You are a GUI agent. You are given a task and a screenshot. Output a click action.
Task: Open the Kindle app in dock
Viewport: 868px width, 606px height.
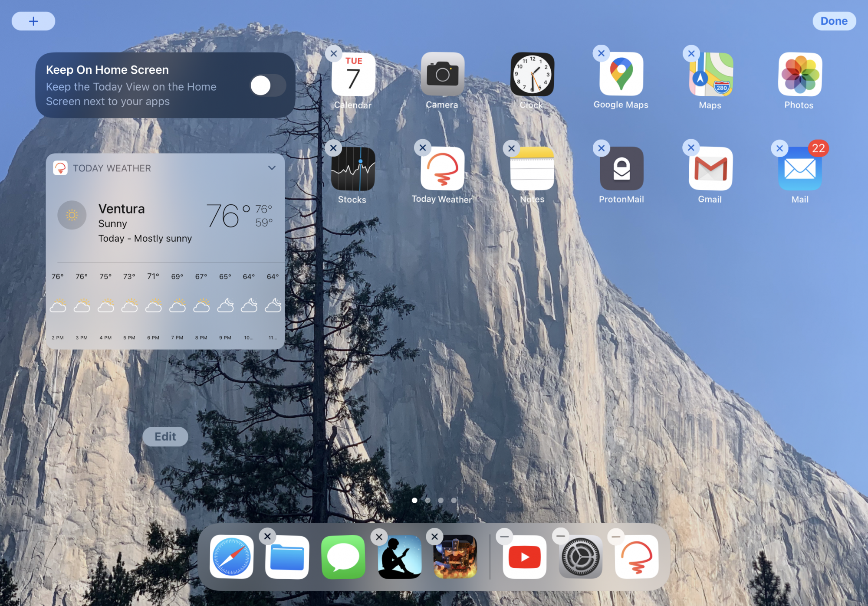tap(400, 557)
